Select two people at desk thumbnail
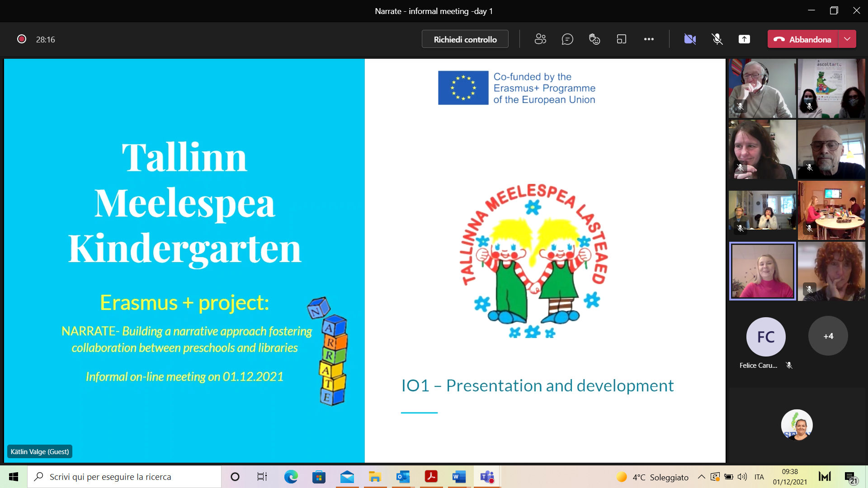This screenshot has width=868, height=488. (762, 210)
